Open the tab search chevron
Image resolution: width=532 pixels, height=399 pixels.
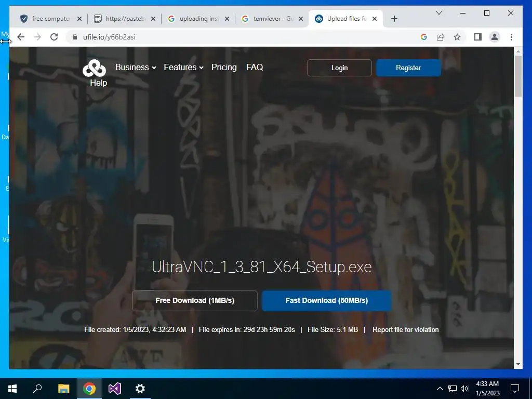[438, 13]
